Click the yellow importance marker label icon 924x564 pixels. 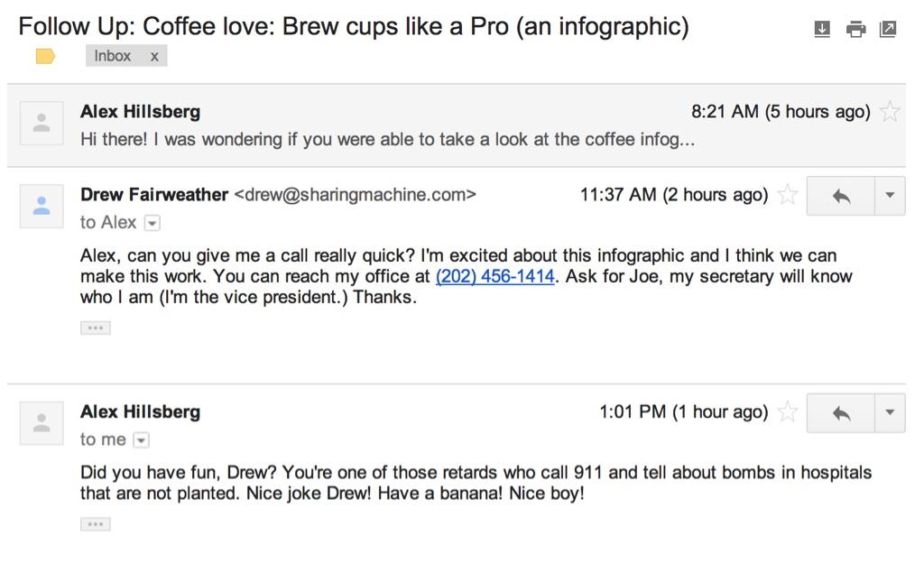pos(45,57)
